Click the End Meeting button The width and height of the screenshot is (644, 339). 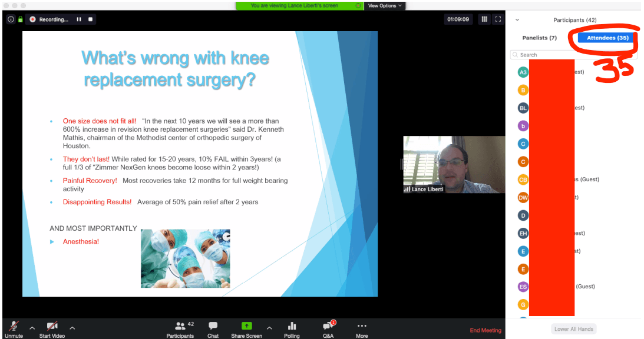coord(486,330)
